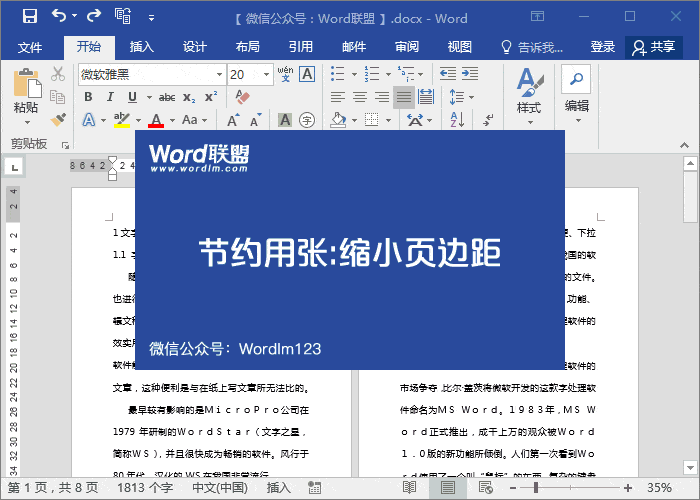Image resolution: width=700 pixels, height=500 pixels.
Task: Switch to Read Mode view icon
Action: pyautogui.click(x=409, y=488)
